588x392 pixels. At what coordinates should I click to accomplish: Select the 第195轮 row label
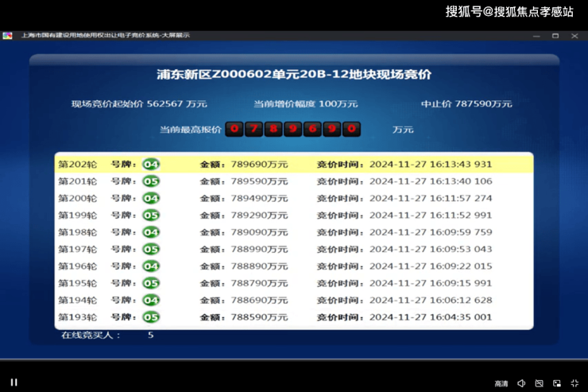coord(77,284)
